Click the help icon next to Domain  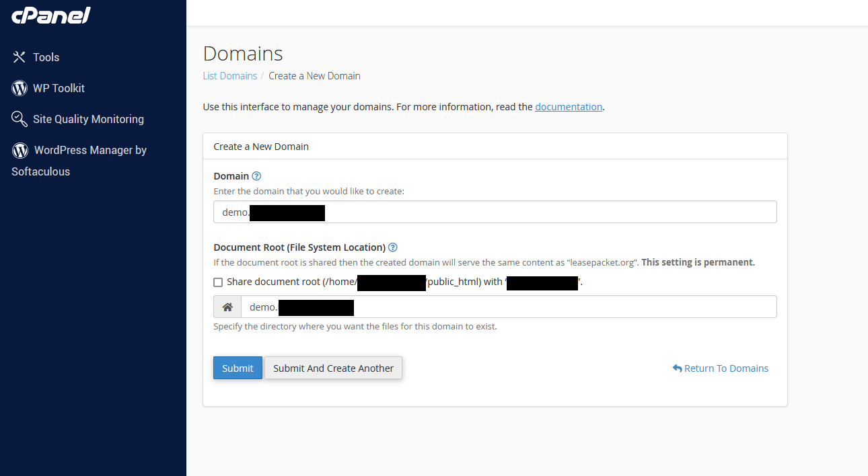tap(256, 176)
